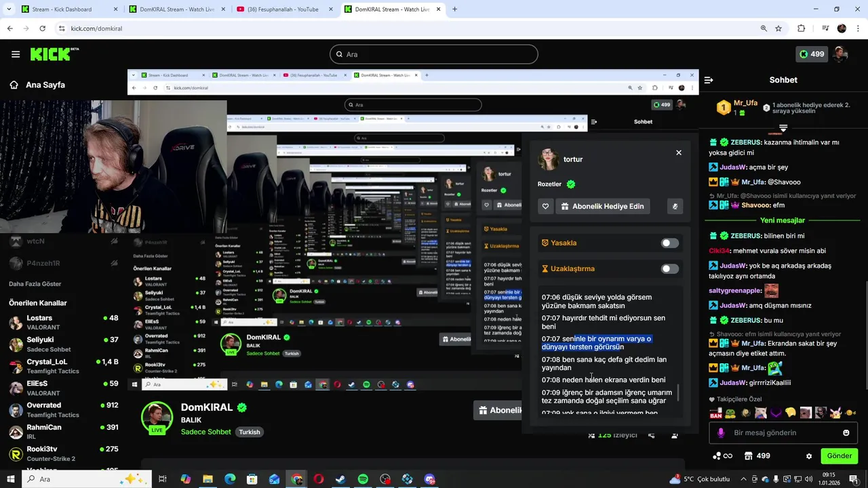Click Daha Fazla Göster in sidebar
This screenshot has width=868, height=488.
coord(35,284)
